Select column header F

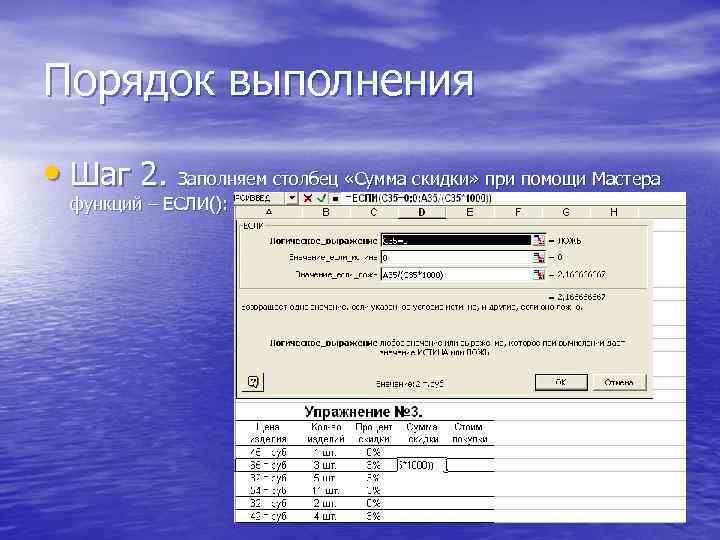[518, 212]
